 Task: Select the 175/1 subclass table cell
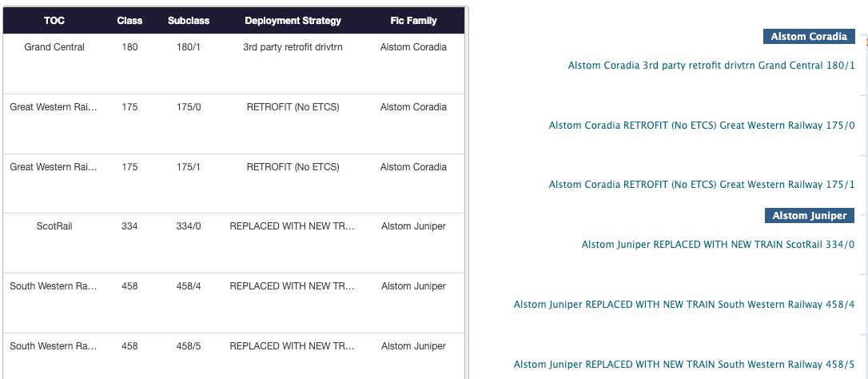(189, 167)
